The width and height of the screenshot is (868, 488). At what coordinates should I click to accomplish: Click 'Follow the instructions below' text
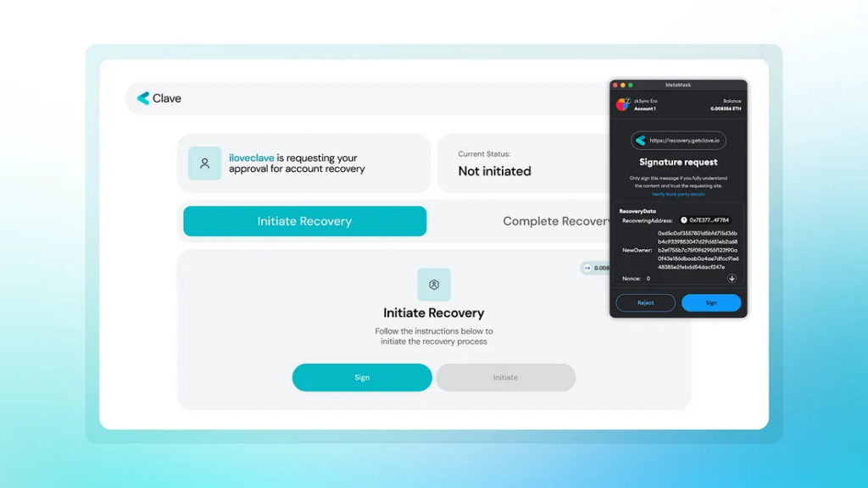click(x=434, y=336)
